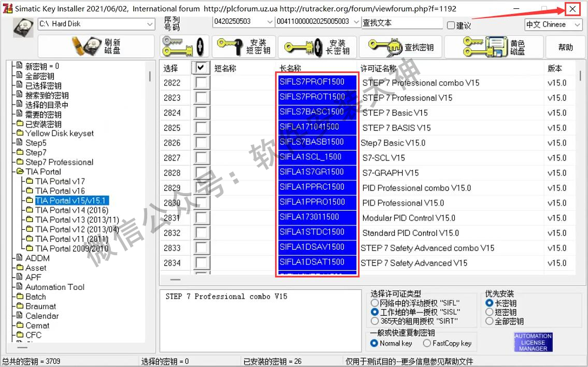Click the double key toolbar button
The width and height of the screenshot is (588, 367).
pos(184,47)
